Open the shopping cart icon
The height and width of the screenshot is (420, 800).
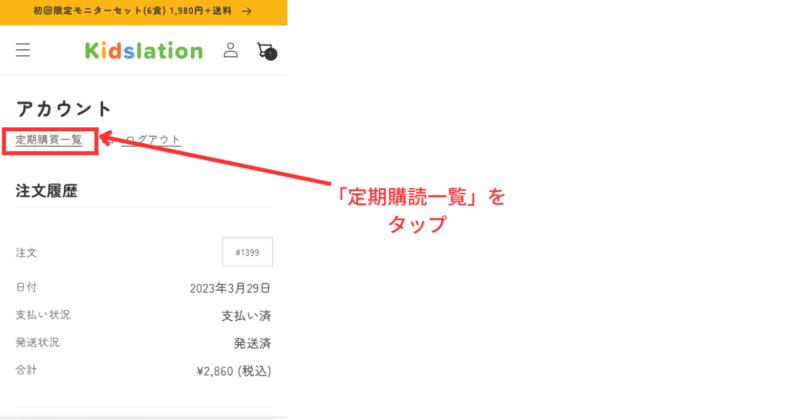point(265,51)
